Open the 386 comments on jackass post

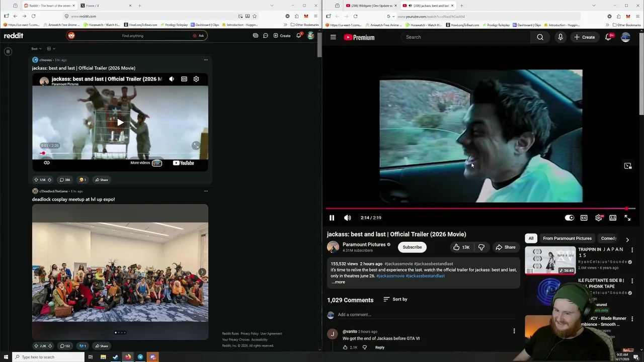65,180
